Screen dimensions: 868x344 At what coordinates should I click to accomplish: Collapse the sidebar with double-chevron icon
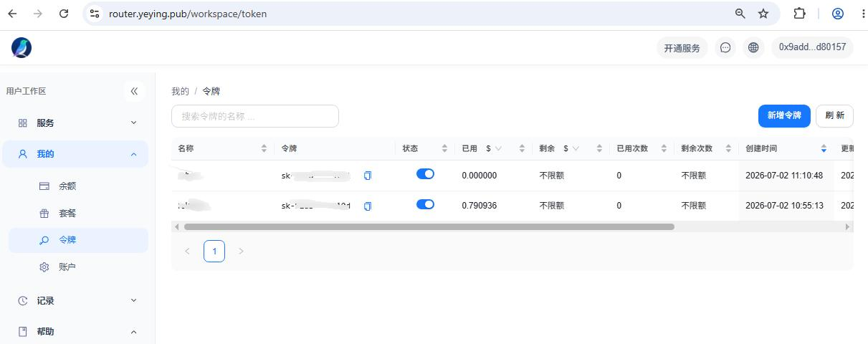click(x=134, y=91)
